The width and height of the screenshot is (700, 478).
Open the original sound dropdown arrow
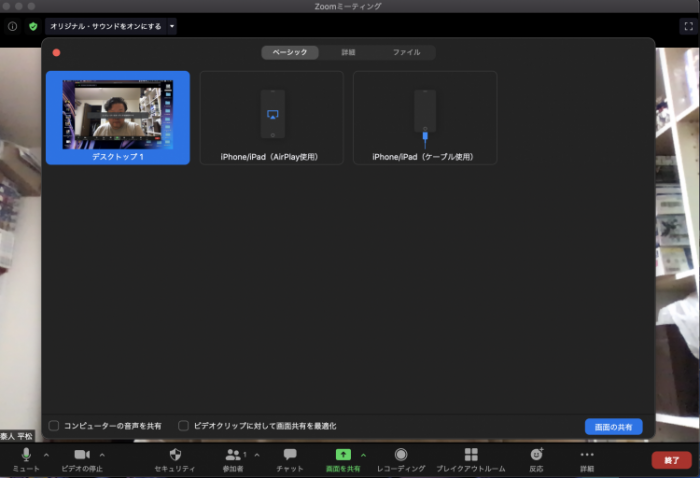pos(172,26)
